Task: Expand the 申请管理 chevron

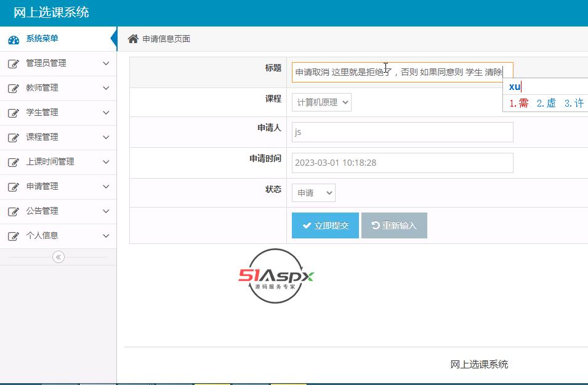Action: tap(106, 187)
